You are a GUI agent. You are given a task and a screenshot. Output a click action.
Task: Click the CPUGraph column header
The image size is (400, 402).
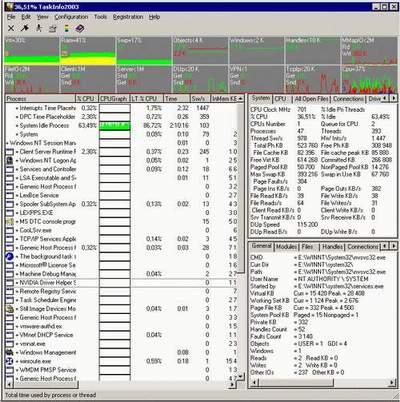pos(114,99)
